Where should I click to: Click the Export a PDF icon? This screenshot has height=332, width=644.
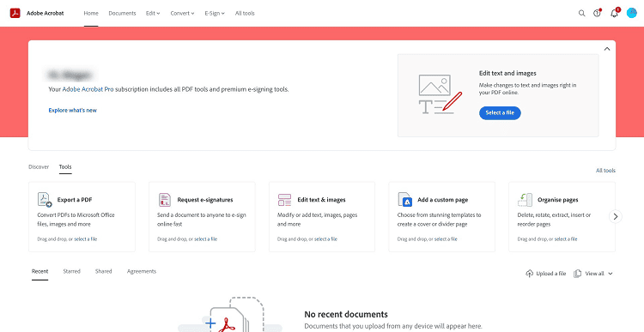click(45, 199)
